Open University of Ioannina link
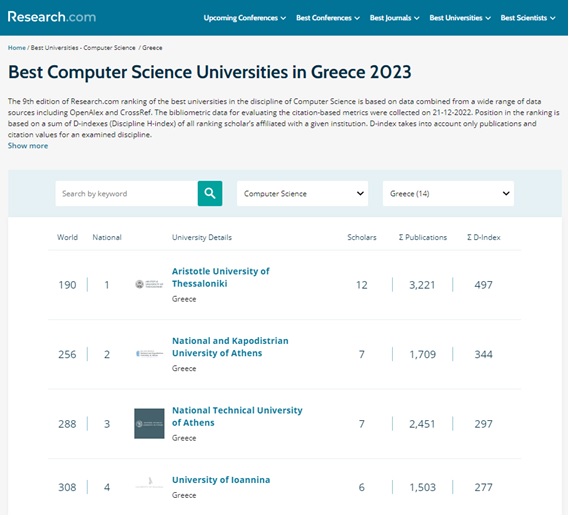 tap(221, 480)
